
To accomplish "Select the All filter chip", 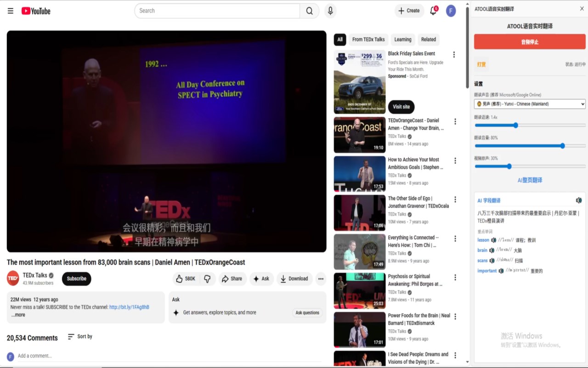I will pos(340,40).
